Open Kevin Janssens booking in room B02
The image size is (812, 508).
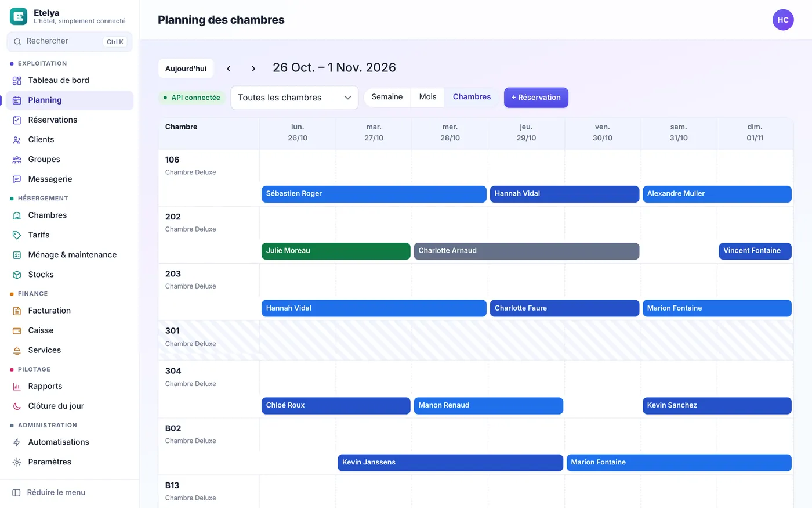click(450, 463)
